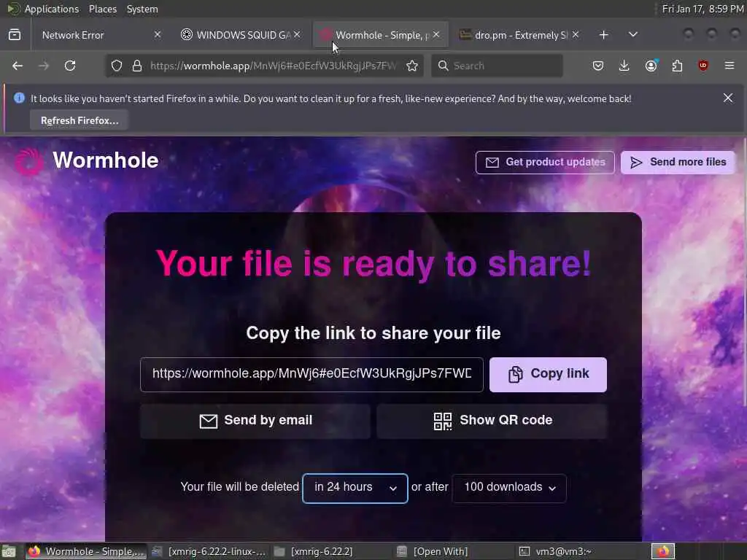Open the Firefox View icon
The image size is (747, 560).
(x=15, y=35)
